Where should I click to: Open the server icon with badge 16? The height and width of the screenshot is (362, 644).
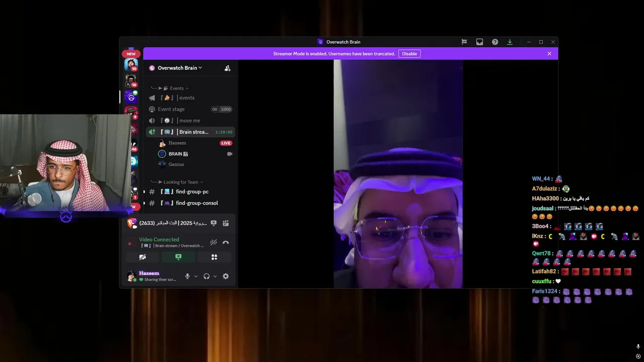coord(131,80)
